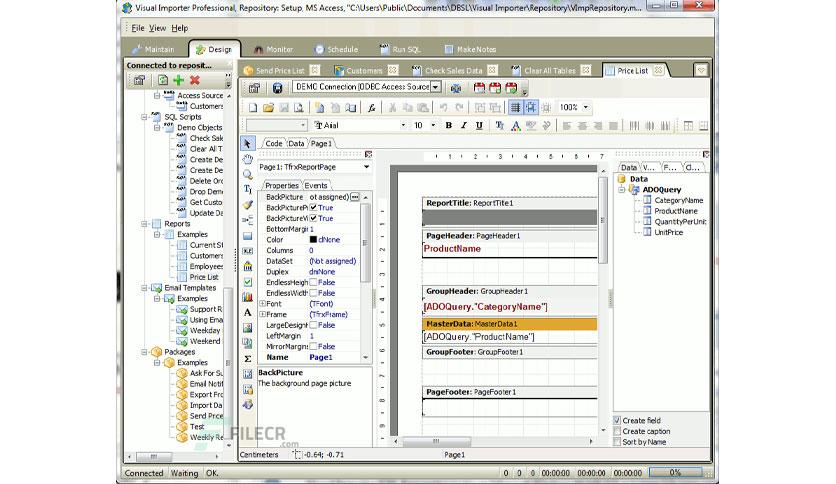Screen dimensions: 836x484
Task: Open the font size 10 dropdown
Action: tap(433, 125)
